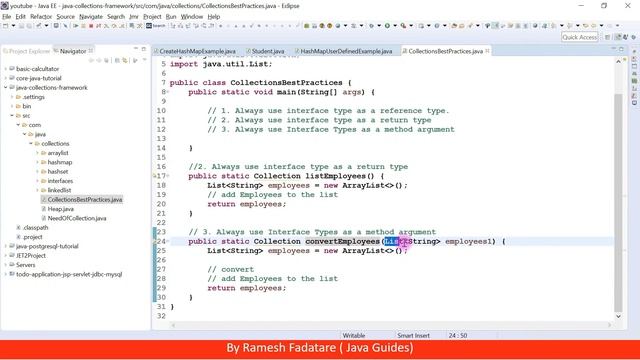Open the Refactor menu
Viewport: 640px width, 360px height.
[41, 17]
